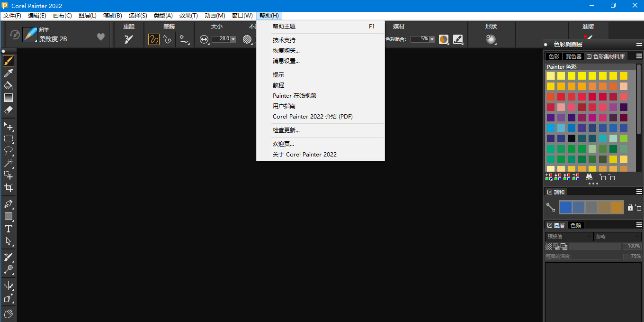Toggle the Freehand Strokes button
This screenshot has height=322, width=644.
[x=154, y=39]
